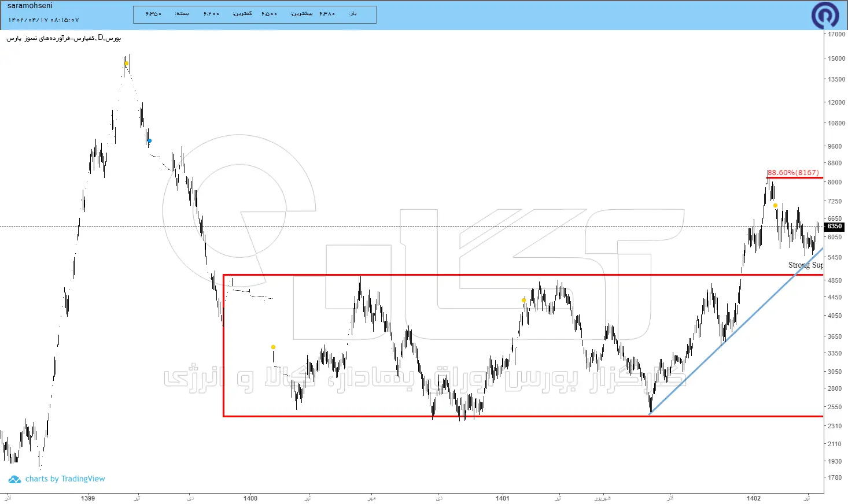Click the brokerage logo in the header corner
Image resolution: width=848 pixels, height=504 pixels.
coord(825,15)
